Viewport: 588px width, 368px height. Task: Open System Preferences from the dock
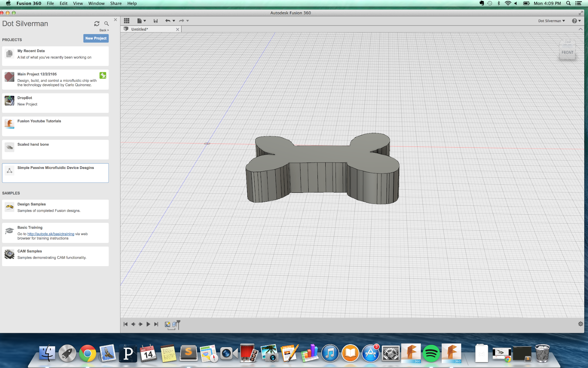[x=391, y=354]
